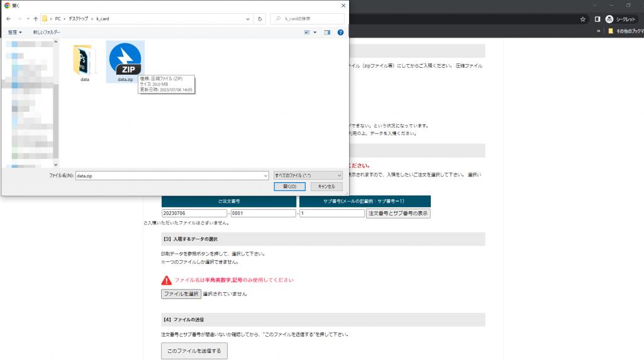Open the 整理 menu

tap(14, 31)
